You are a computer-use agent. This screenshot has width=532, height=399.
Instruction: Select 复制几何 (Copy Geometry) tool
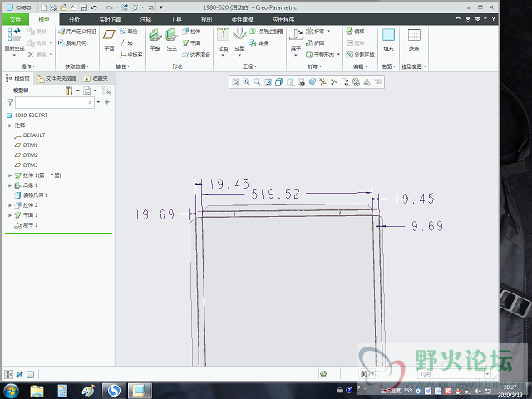[72, 43]
